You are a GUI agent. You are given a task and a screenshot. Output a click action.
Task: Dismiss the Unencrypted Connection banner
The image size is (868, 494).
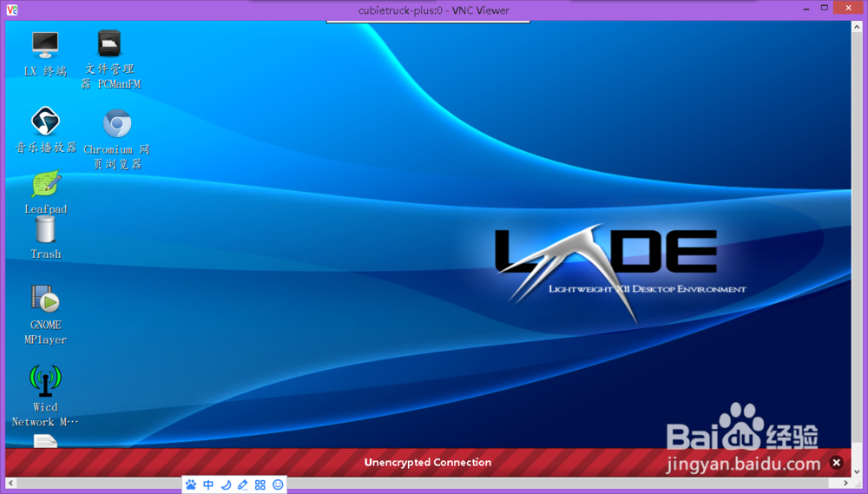[x=837, y=463]
